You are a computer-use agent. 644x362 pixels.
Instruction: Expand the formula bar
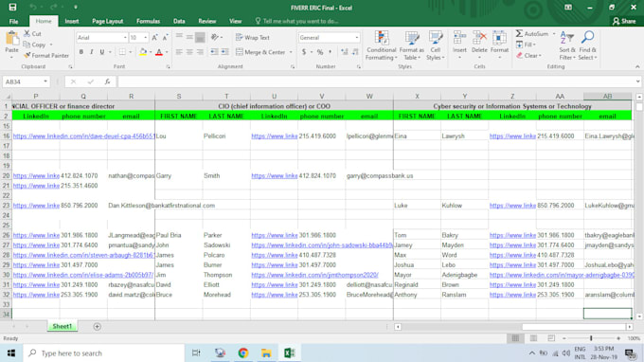tap(637, 81)
